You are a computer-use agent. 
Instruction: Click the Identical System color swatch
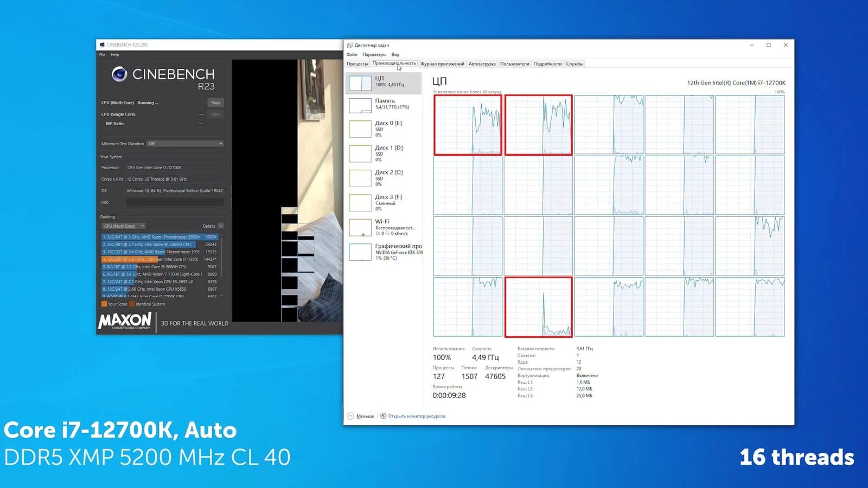click(132, 304)
